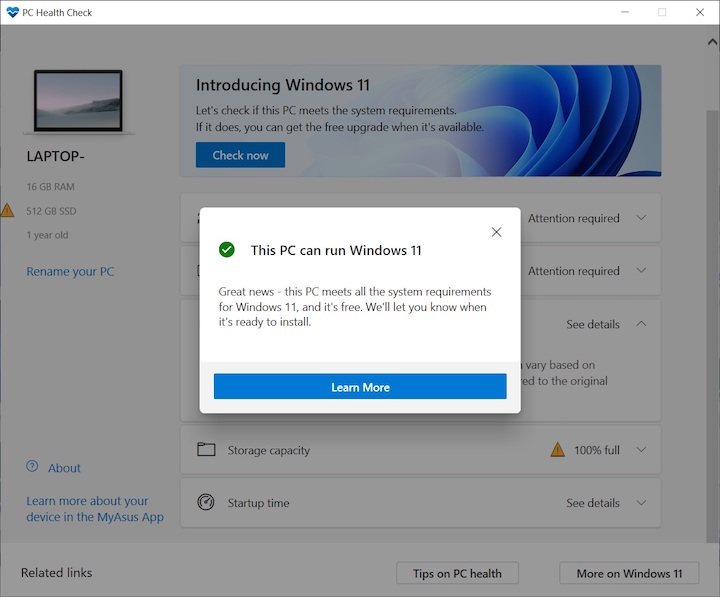Click warning triangle beside 512 GB SSD

tap(7, 211)
